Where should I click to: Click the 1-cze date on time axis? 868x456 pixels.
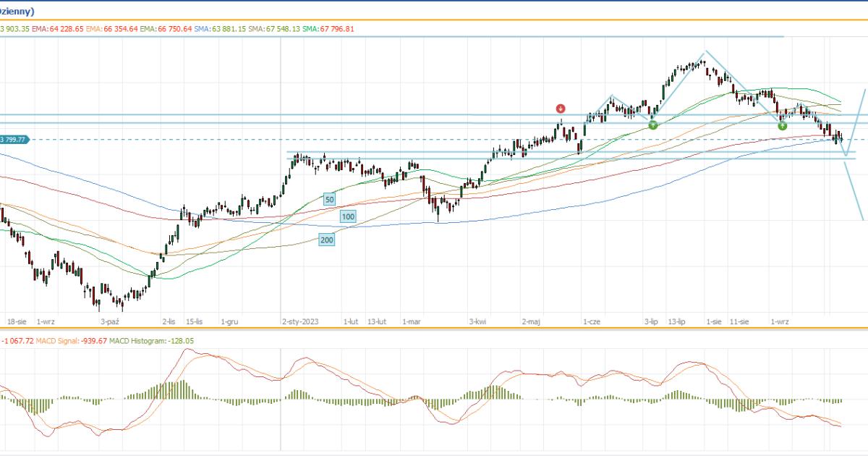[592, 321]
